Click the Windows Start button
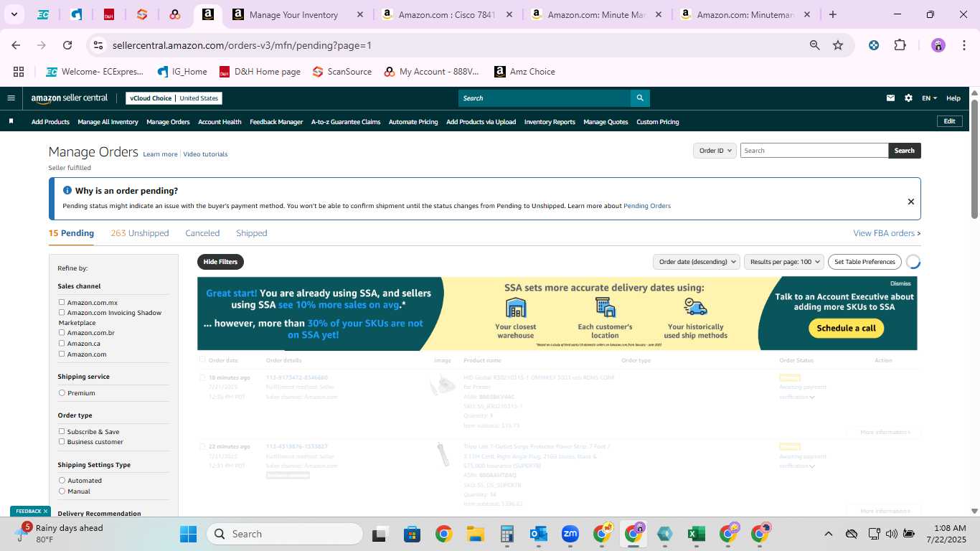Screen dimensions: 980x551 click(188, 534)
